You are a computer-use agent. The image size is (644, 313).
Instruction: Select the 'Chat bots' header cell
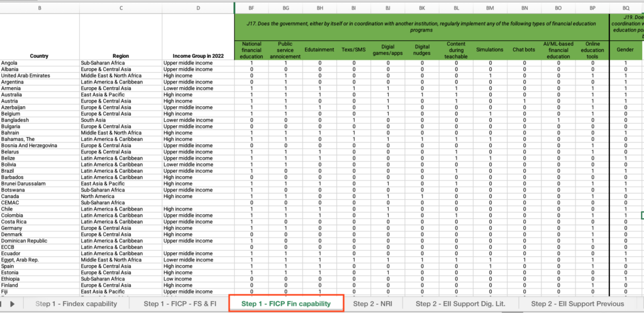pos(524,50)
